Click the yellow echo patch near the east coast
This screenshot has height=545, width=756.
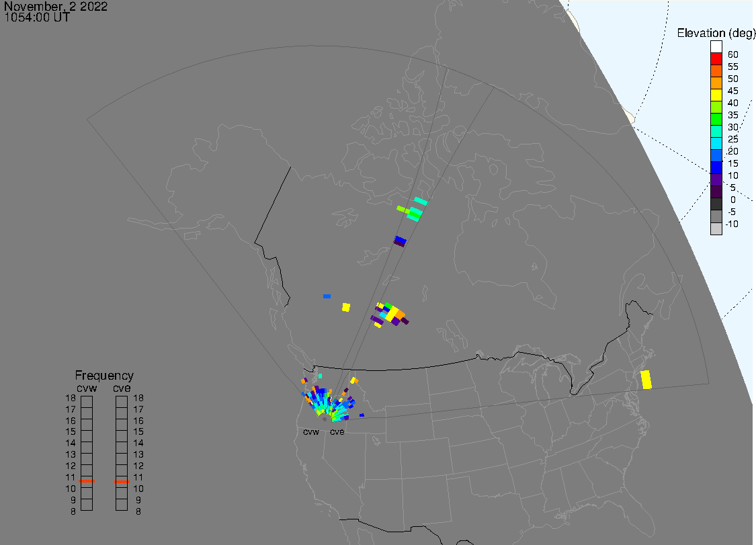pyautogui.click(x=646, y=380)
